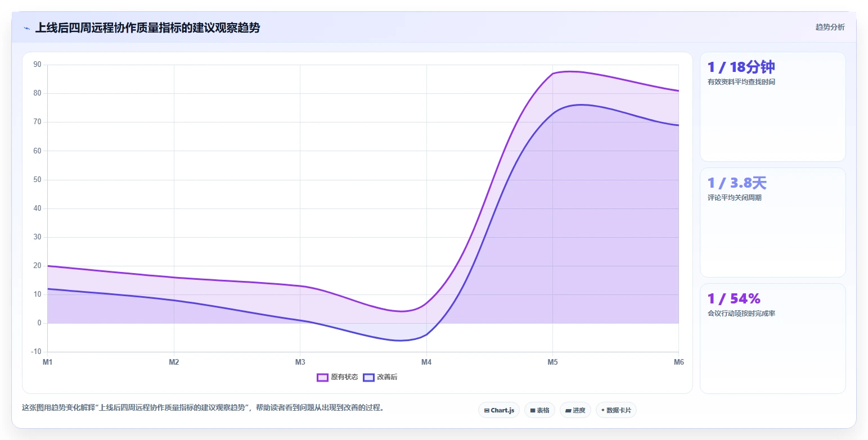Click the M3 x-axis label

[300, 362]
